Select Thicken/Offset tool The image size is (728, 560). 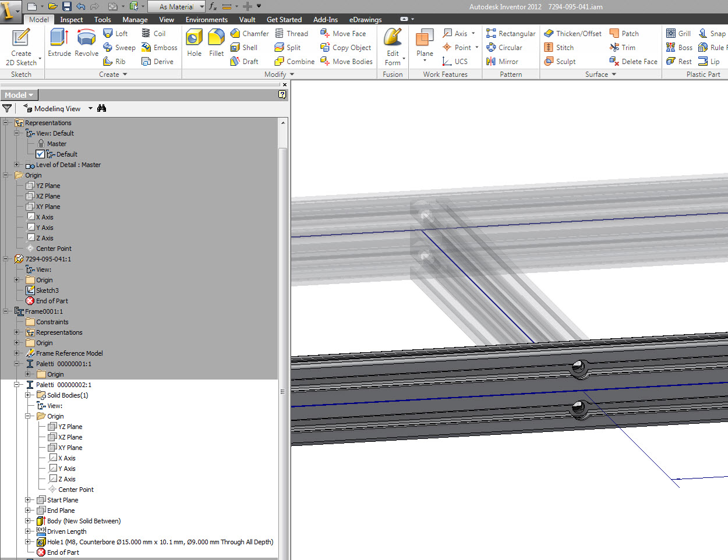pyautogui.click(x=572, y=33)
